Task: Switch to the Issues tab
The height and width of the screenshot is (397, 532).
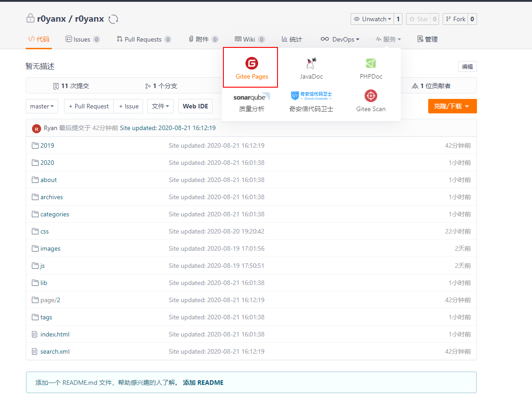Action: (x=82, y=39)
